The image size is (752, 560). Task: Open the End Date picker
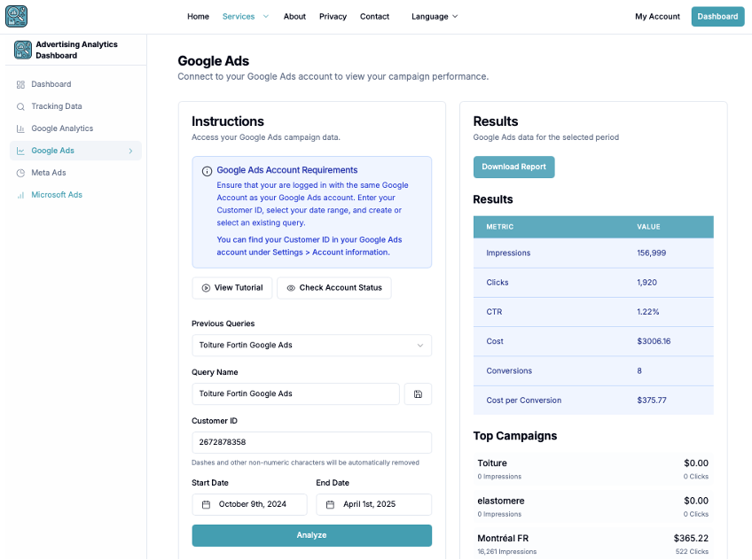373,504
